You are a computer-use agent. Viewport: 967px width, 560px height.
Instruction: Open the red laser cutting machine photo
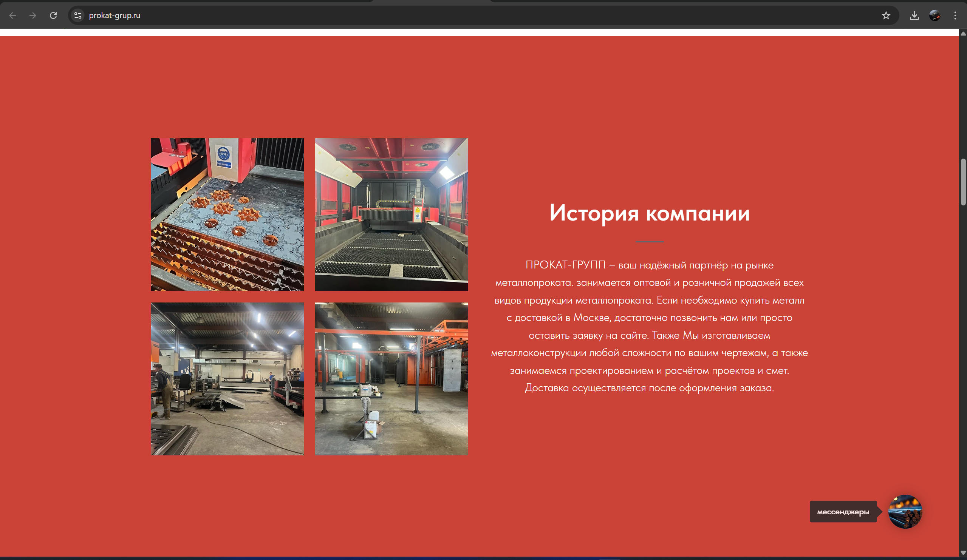(x=391, y=214)
